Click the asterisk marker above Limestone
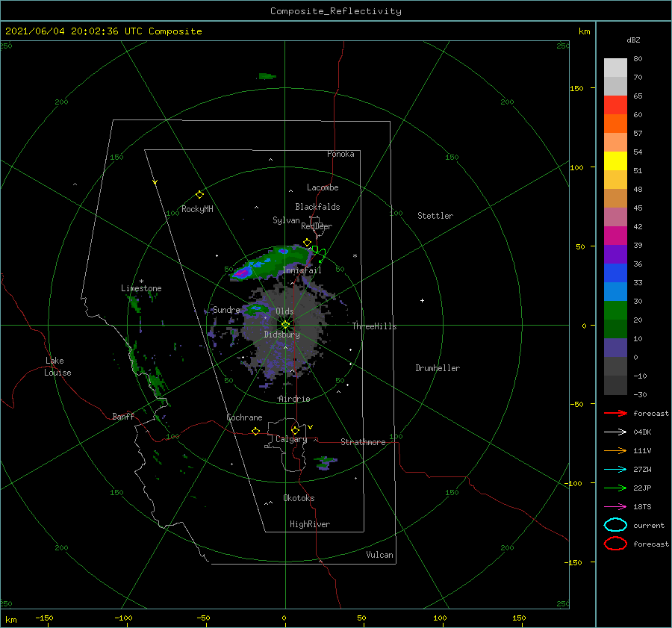 [141, 282]
